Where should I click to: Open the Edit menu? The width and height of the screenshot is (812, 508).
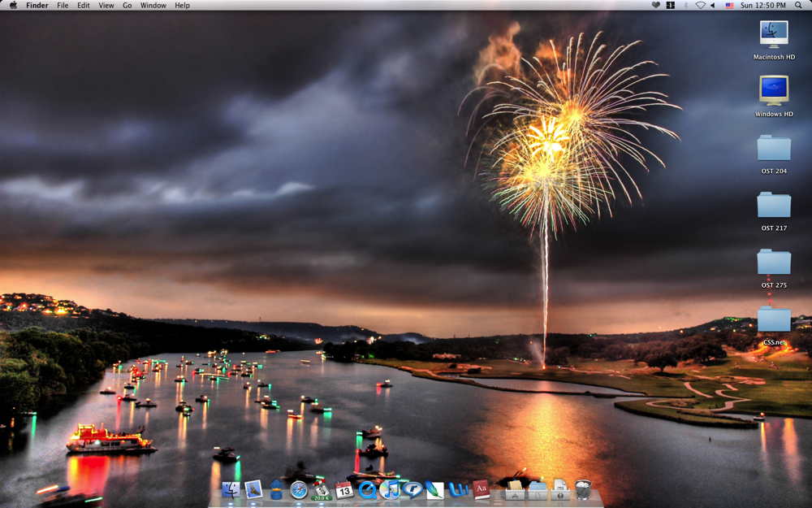[x=84, y=5]
